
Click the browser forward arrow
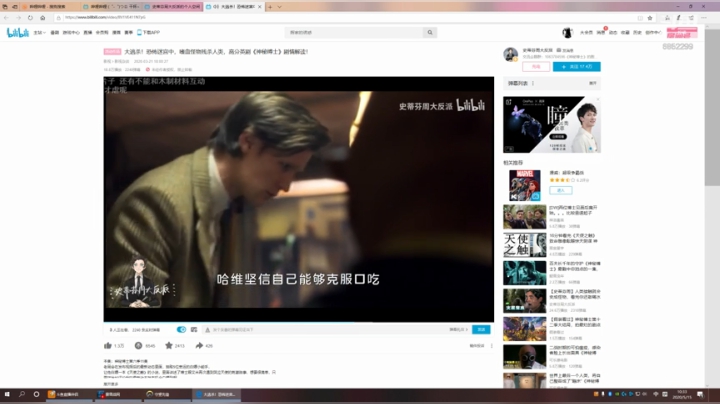click(x=18, y=17)
